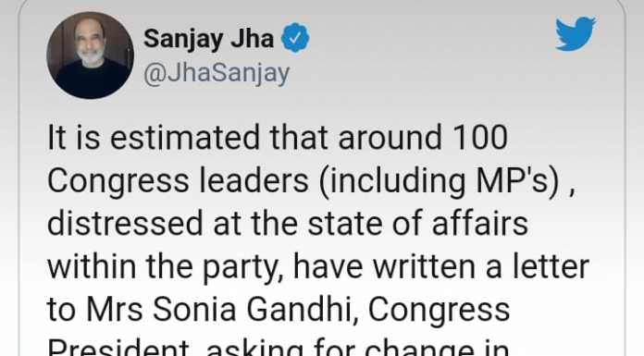Click the word 'Congress' after 'Gandhi,'

click(439, 310)
